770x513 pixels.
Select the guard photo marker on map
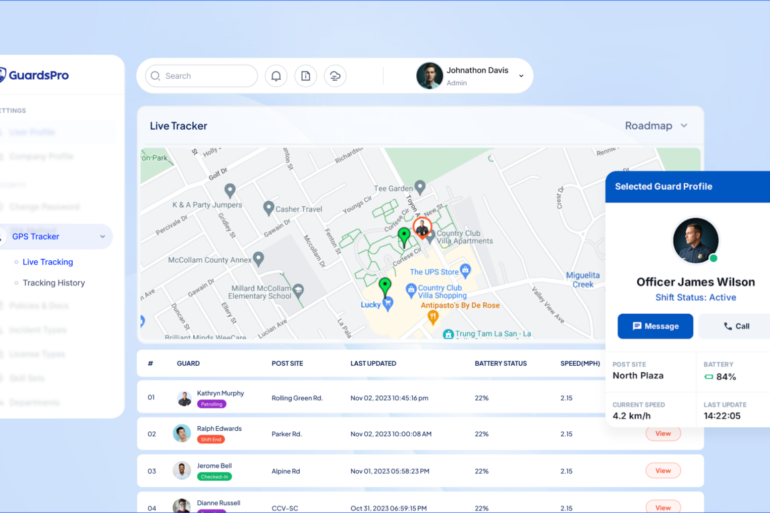422,228
